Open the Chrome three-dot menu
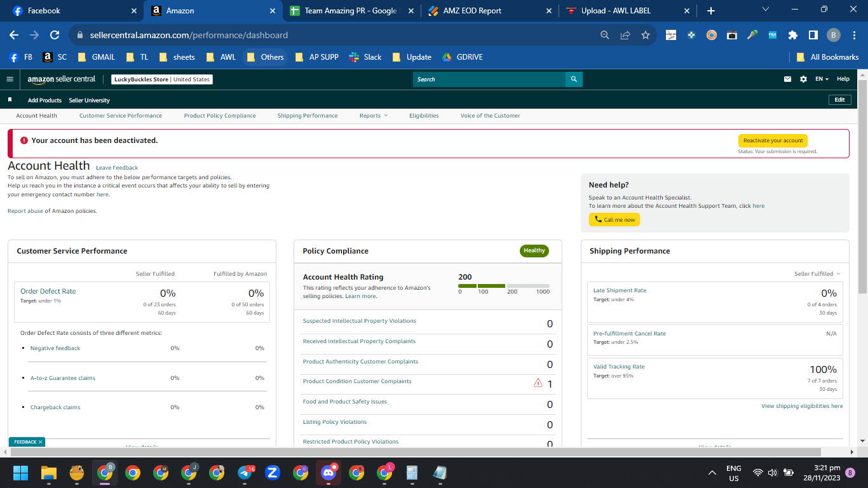This screenshot has height=488, width=868. [x=853, y=35]
